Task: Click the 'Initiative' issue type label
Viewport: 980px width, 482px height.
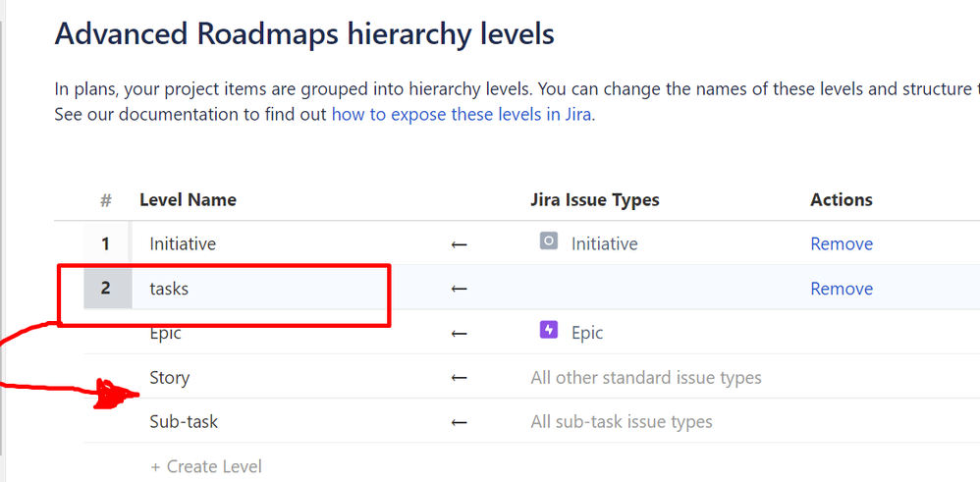Action: click(604, 243)
